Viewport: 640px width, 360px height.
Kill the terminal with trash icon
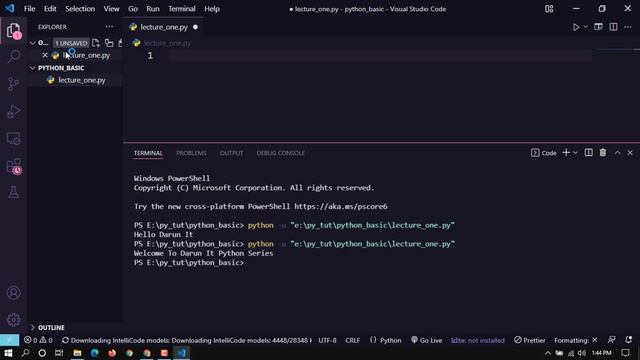603,153
